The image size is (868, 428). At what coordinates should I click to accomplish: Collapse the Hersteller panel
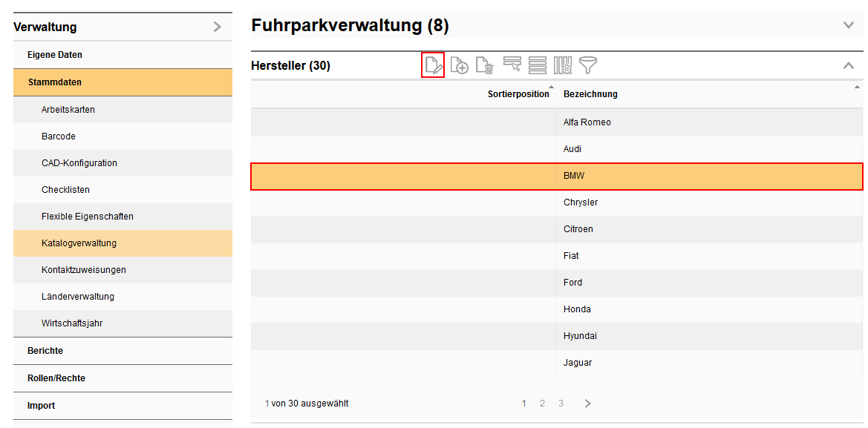pos(849,65)
